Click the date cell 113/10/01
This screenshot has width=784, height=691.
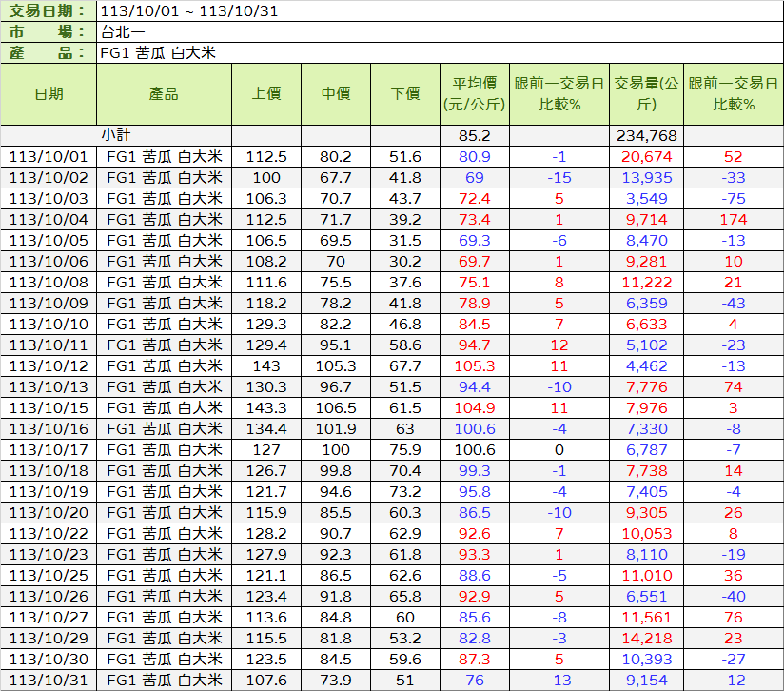[49, 156]
